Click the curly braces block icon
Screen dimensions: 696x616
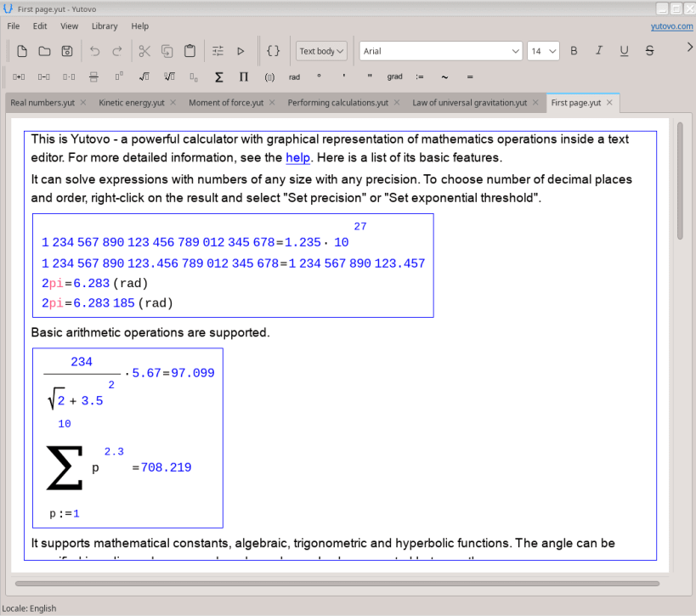tap(274, 51)
